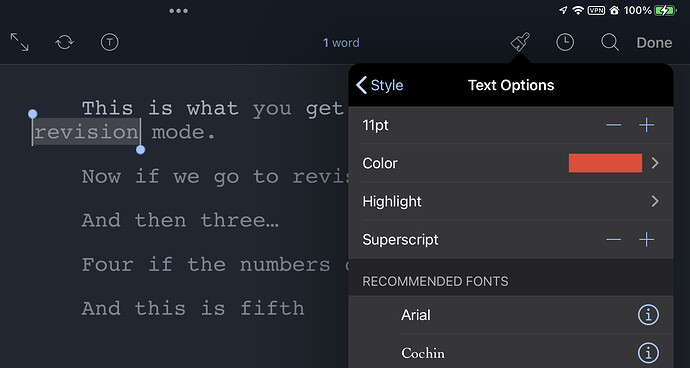
Task: Tap the three dots multitasking control
Action: pyautogui.click(x=179, y=11)
